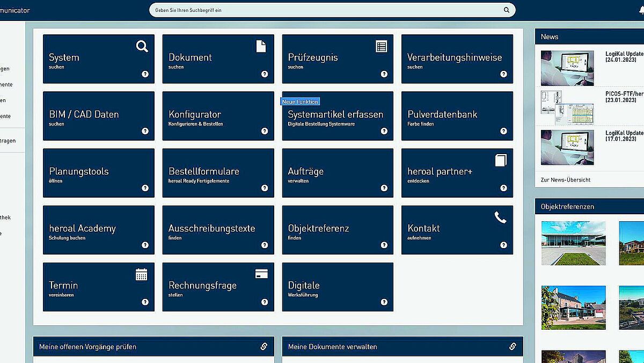Click help icon on Konfigurator tile
Screen dimensions: 644x363
coord(265,131)
